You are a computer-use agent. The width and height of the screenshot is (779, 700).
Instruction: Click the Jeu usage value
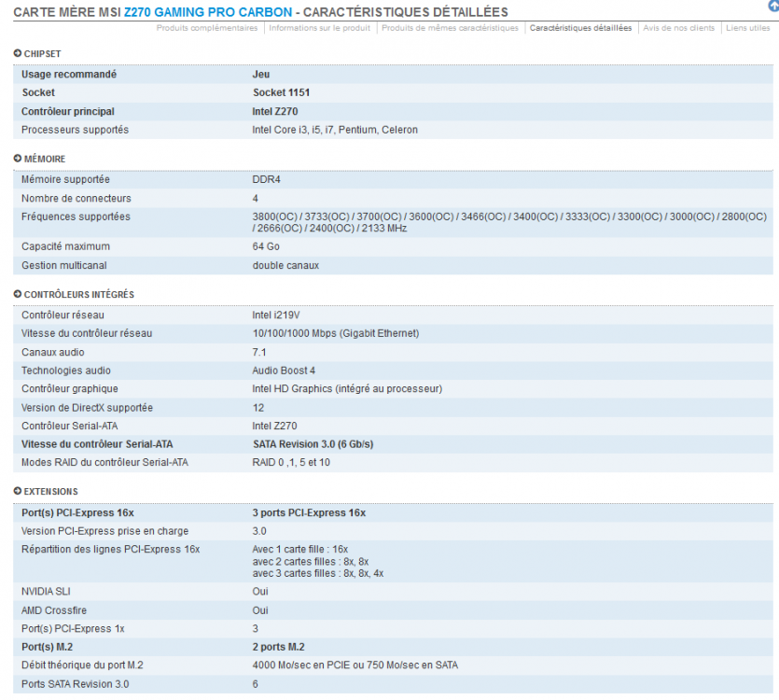261,74
